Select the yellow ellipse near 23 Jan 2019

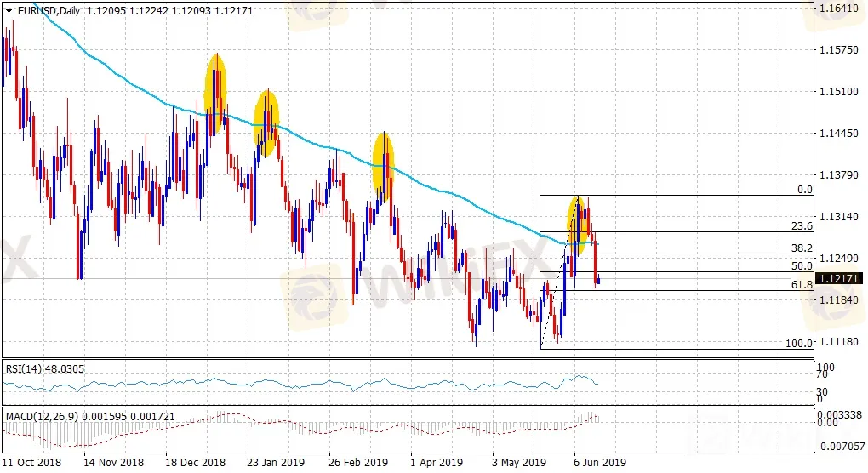click(267, 123)
